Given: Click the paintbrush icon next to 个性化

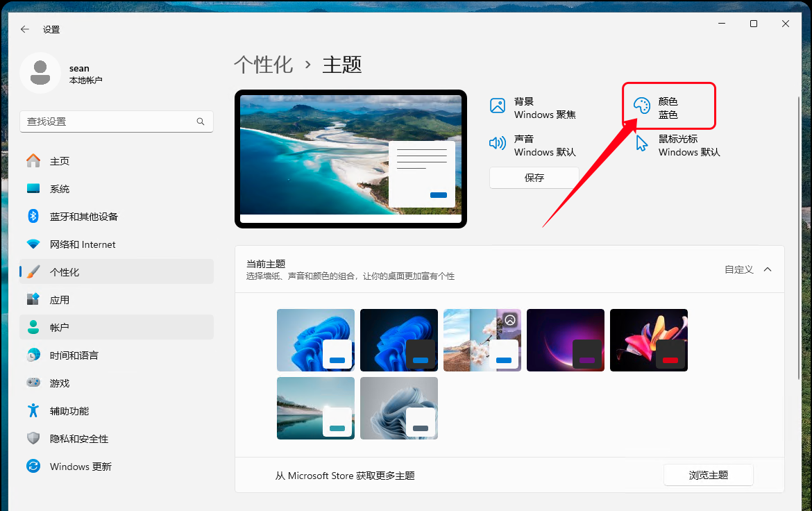Looking at the screenshot, I should [33, 271].
